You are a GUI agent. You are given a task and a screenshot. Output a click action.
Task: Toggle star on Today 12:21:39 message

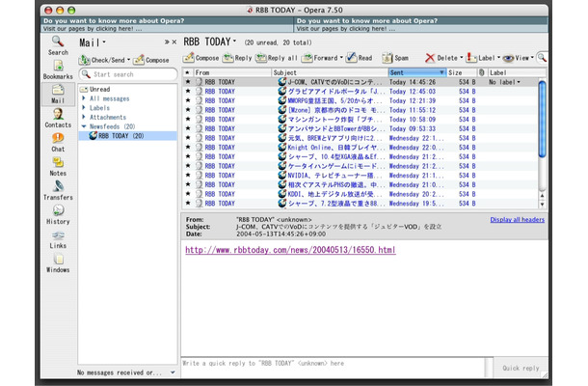pyautogui.click(x=188, y=100)
